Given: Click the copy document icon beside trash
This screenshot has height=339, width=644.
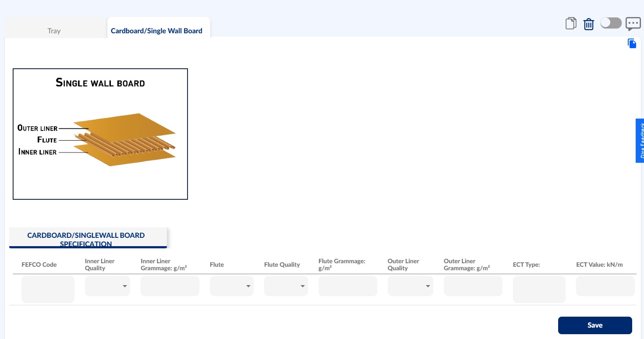Looking at the screenshot, I should click(x=571, y=24).
